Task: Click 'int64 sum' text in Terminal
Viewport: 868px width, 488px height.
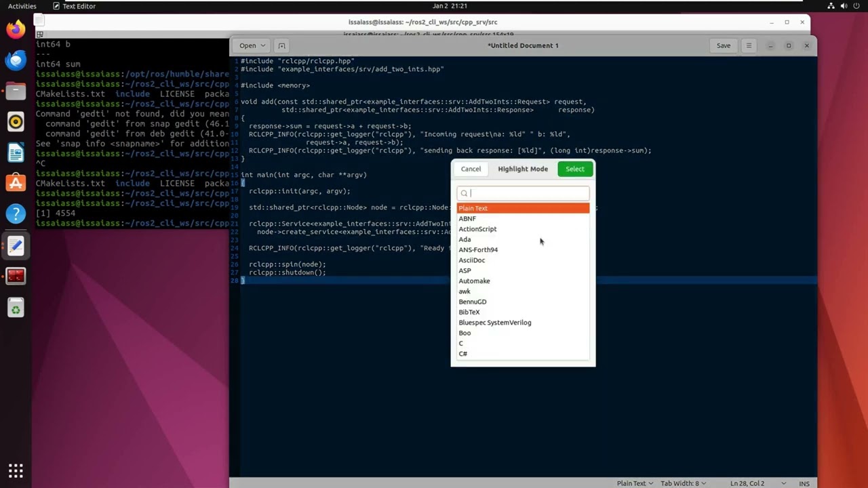Action: point(58,64)
